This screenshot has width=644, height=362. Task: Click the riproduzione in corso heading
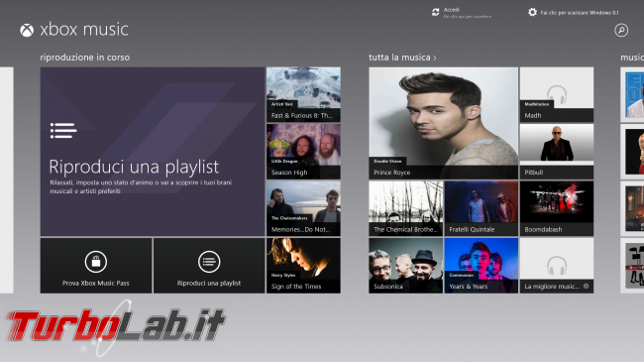tap(85, 58)
